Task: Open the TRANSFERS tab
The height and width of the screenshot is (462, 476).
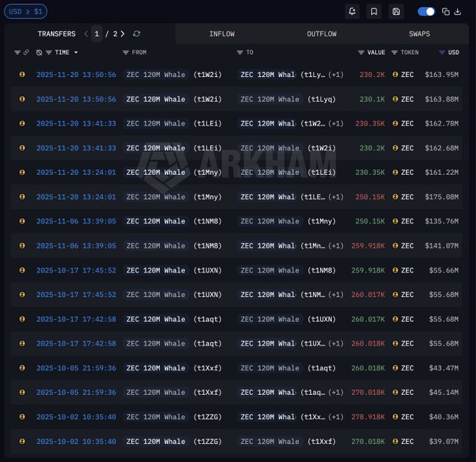Action: [x=57, y=34]
